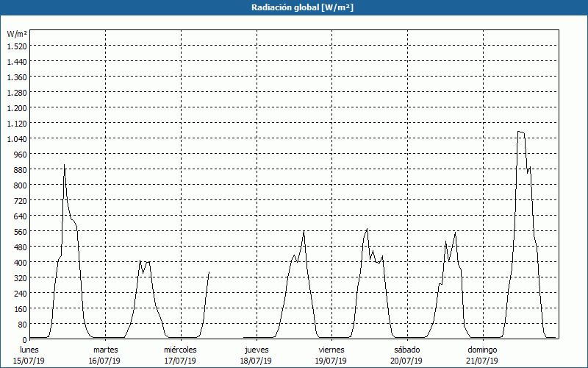Click the 'sábado' day label
This screenshot has height=368, width=588.
pos(407,350)
